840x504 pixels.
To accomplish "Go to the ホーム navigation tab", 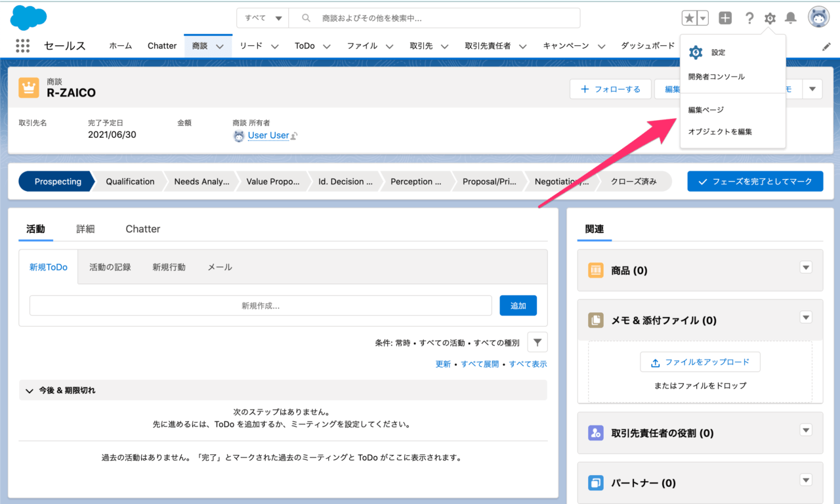I will tap(120, 46).
